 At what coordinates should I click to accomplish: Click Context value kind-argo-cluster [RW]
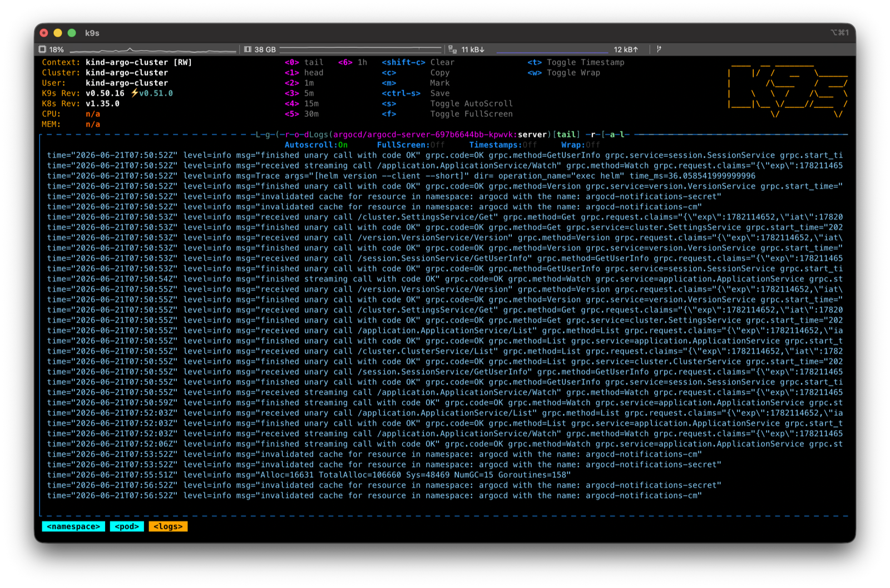[x=139, y=62]
